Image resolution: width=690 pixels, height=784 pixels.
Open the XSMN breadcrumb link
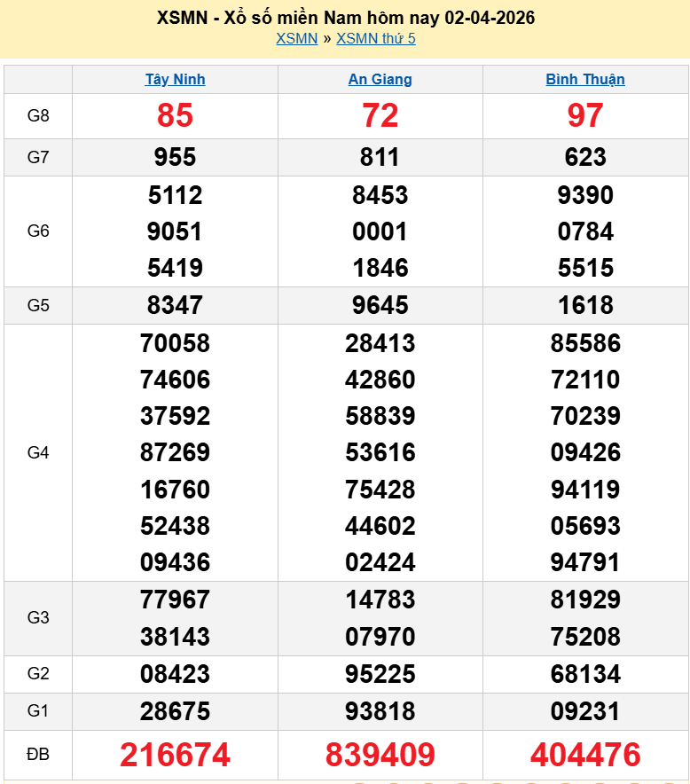point(296,38)
